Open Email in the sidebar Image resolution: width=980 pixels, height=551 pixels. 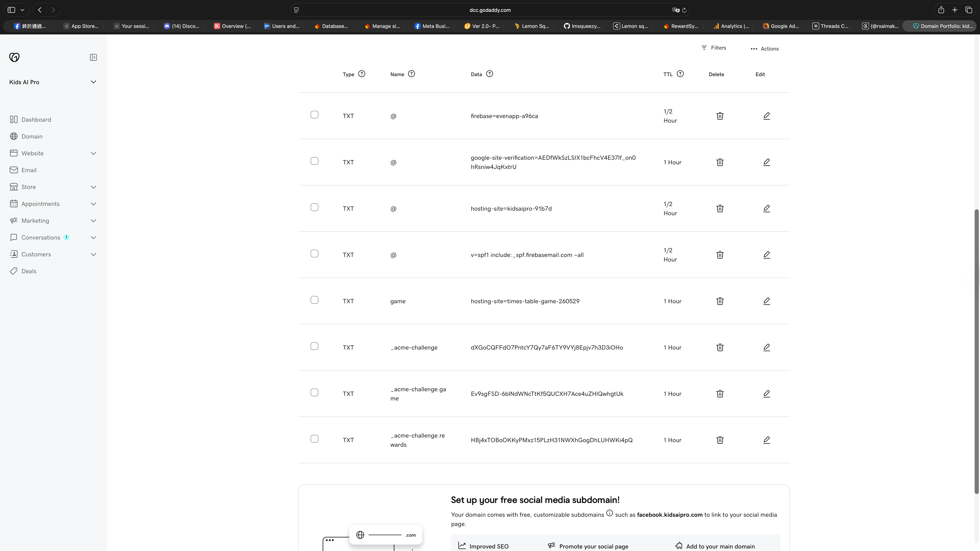pos(23,170)
